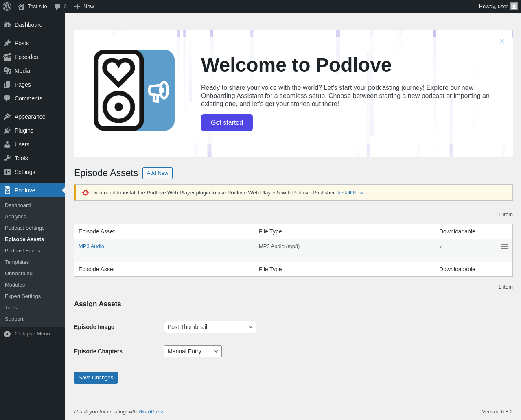The width and height of the screenshot is (521, 420).
Task: Go to Podcast Settings submenu
Action: coord(25,228)
